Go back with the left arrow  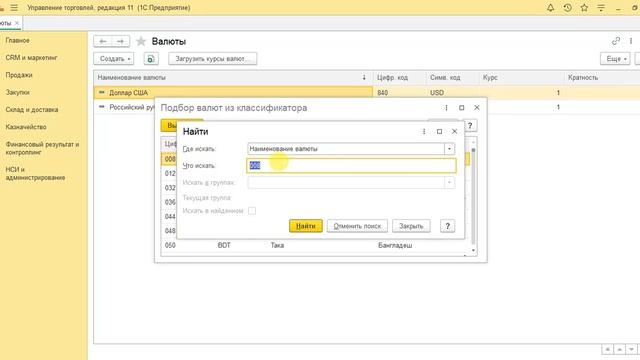(103, 41)
